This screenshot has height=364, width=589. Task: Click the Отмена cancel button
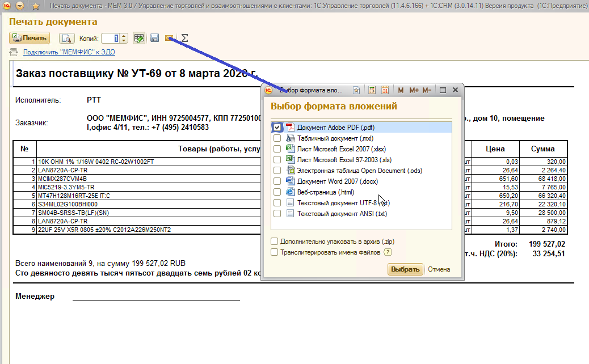pos(439,269)
